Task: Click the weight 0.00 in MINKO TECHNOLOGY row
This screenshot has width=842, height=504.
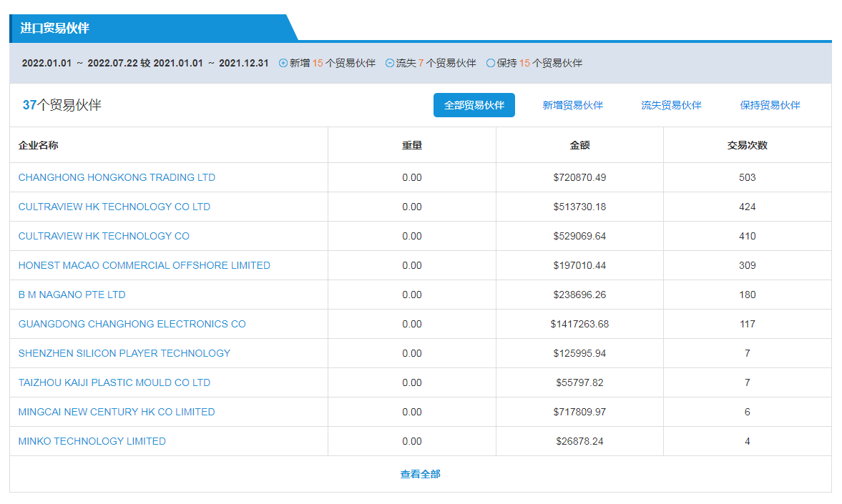Action: (412, 441)
